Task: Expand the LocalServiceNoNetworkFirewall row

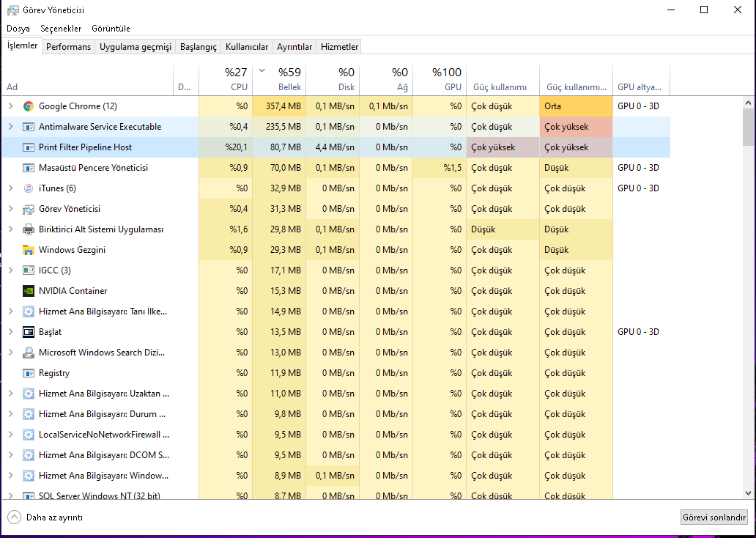Action: click(x=10, y=434)
